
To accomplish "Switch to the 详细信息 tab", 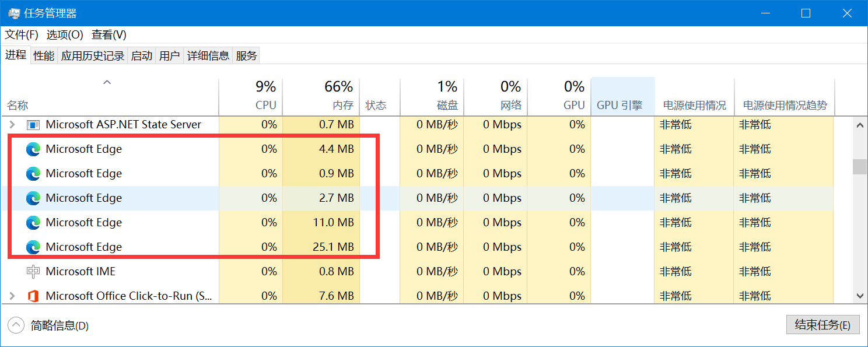I will tap(208, 56).
